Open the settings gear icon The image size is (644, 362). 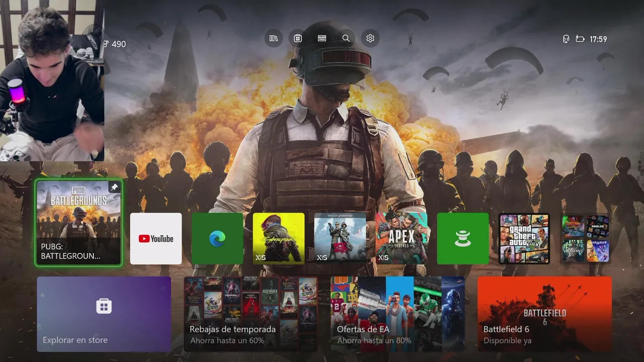[370, 38]
